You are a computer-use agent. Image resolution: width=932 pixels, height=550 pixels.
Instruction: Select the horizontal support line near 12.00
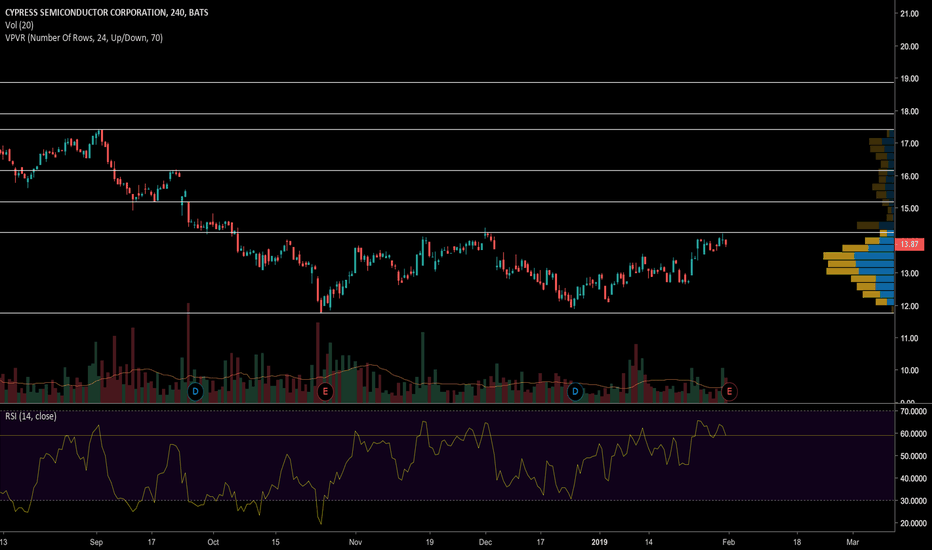coord(447,313)
